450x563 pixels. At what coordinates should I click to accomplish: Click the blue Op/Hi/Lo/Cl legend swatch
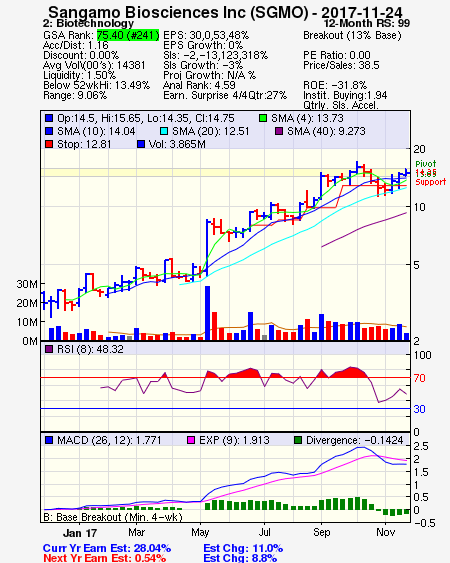[49, 118]
